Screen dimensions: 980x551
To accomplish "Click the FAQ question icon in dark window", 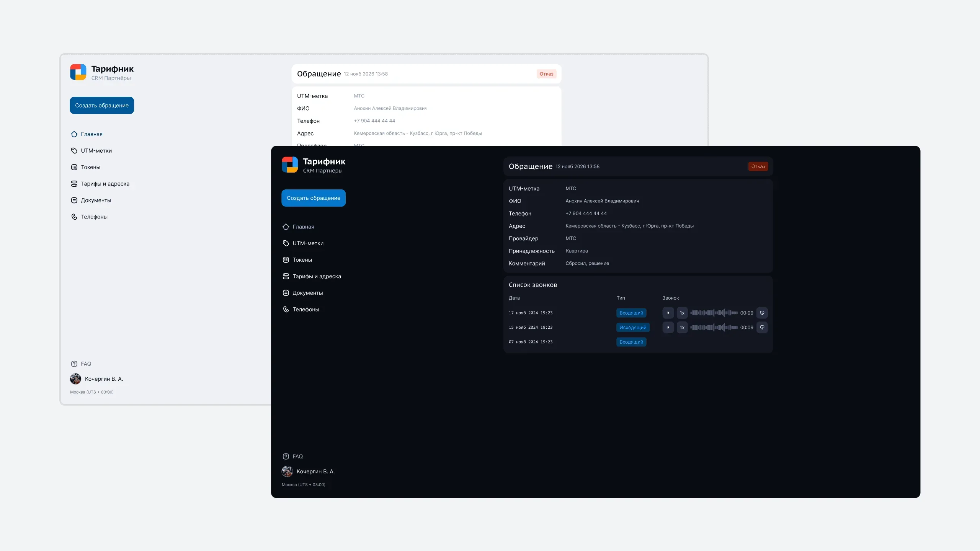I will coord(286,456).
